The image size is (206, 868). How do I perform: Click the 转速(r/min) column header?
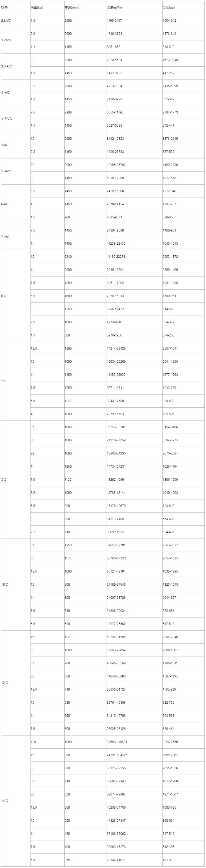click(72, 7)
